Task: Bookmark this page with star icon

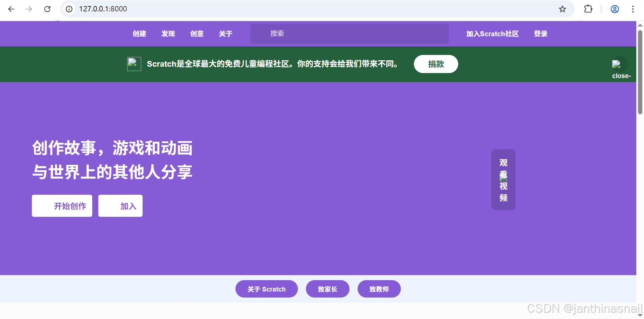Action: pos(562,9)
